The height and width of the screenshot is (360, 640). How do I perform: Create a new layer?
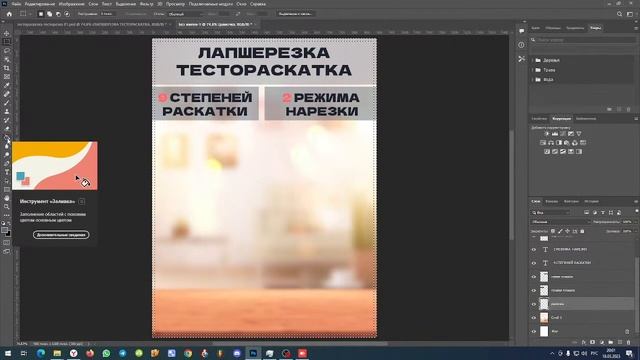[620, 342]
